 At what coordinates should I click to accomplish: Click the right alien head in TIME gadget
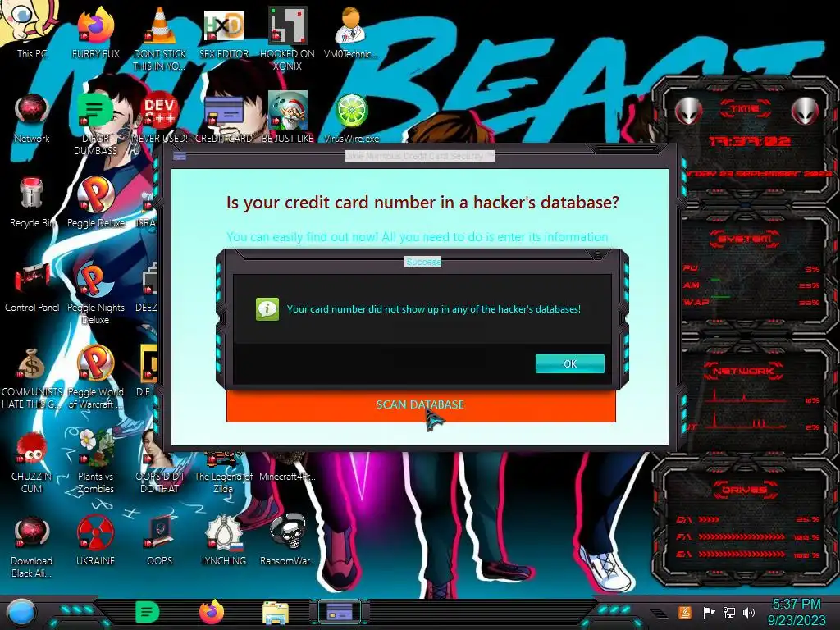805,111
